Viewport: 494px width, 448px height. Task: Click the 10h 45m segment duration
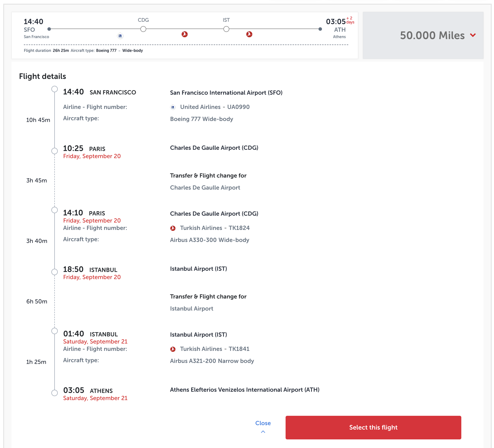pyautogui.click(x=38, y=120)
